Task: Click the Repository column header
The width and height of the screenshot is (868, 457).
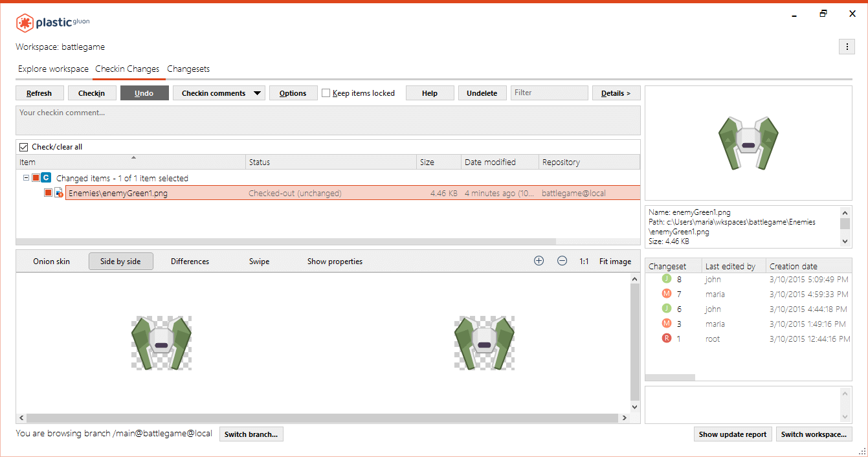Action: 589,162
